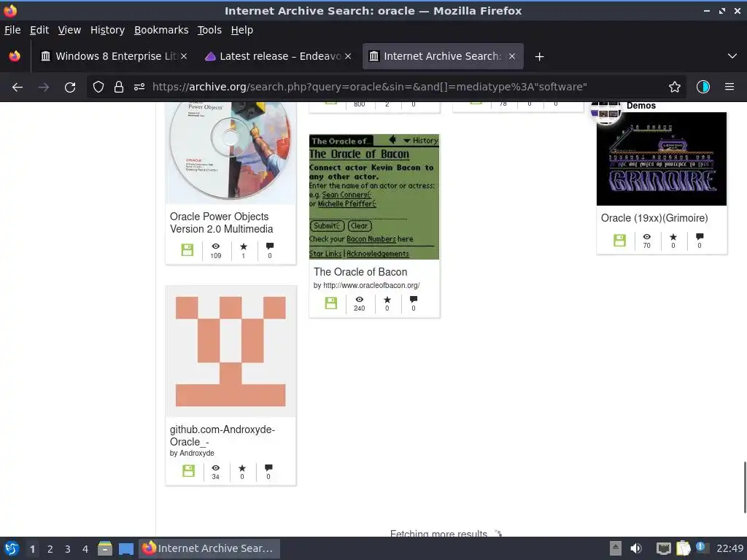Open Oracle (19xx)(Grimoire) title link
This screenshot has width=747, height=560.
654,218
